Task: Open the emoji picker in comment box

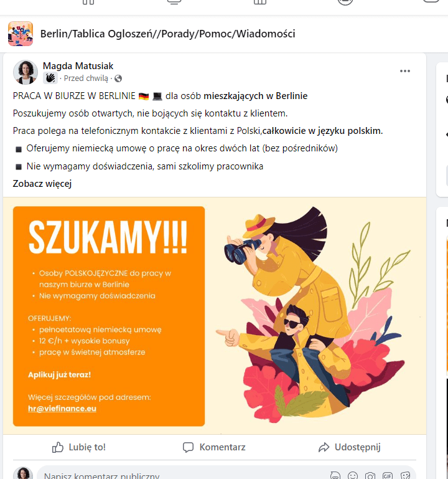Action: 353,475
